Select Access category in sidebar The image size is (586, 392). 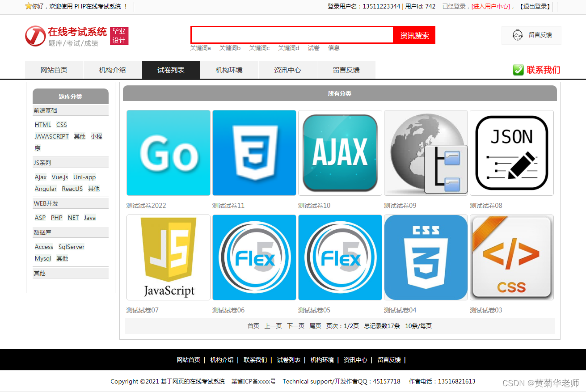pos(44,247)
